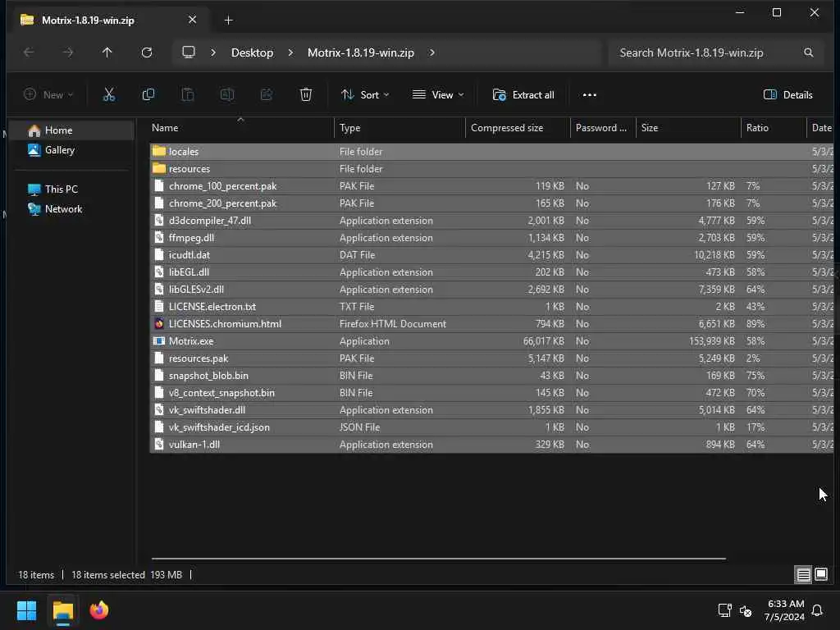The height and width of the screenshot is (630, 840).
Task: Switch to details list view icon
Action: 803,575
